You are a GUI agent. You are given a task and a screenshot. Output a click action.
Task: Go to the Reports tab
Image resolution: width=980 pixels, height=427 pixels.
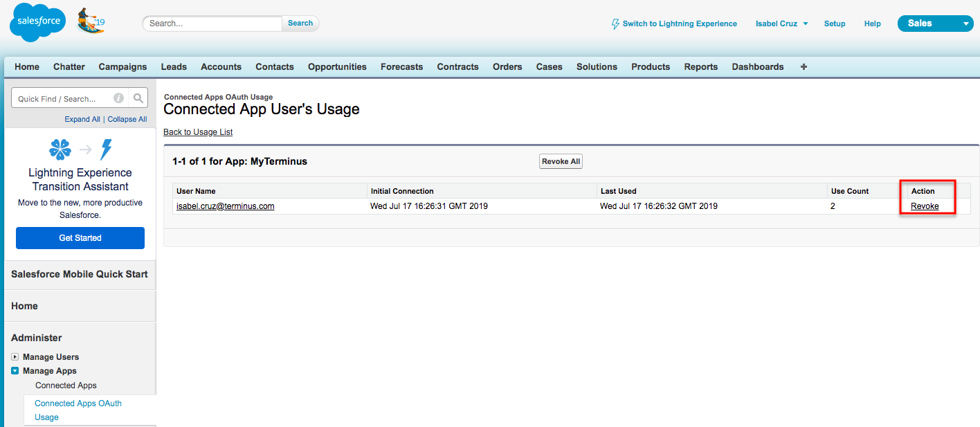pos(700,67)
